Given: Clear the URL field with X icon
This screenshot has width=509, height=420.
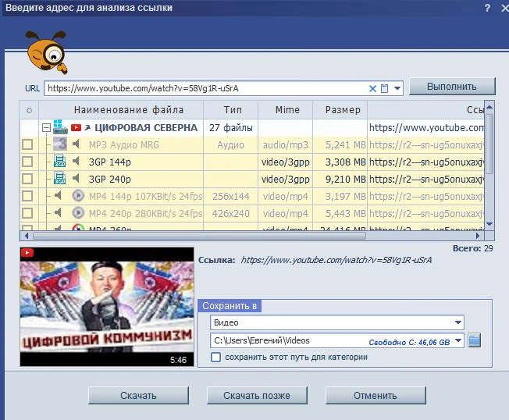Looking at the screenshot, I should tap(372, 89).
